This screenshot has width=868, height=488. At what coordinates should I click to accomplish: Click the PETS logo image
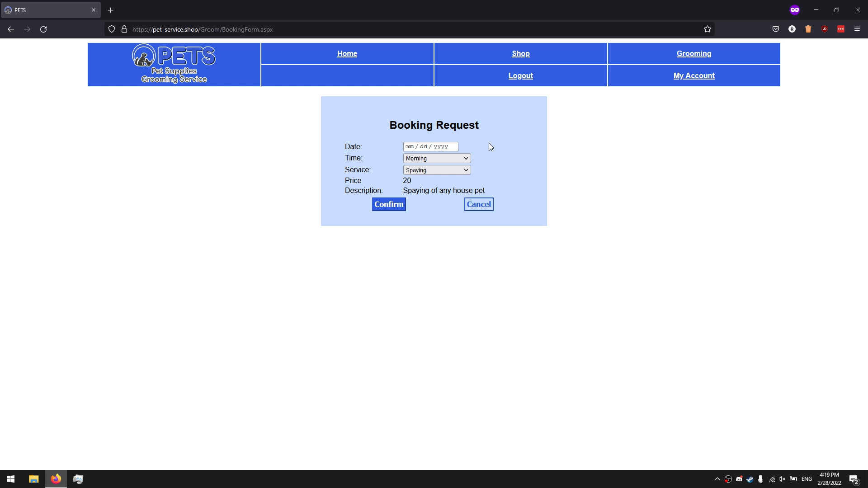click(x=174, y=64)
